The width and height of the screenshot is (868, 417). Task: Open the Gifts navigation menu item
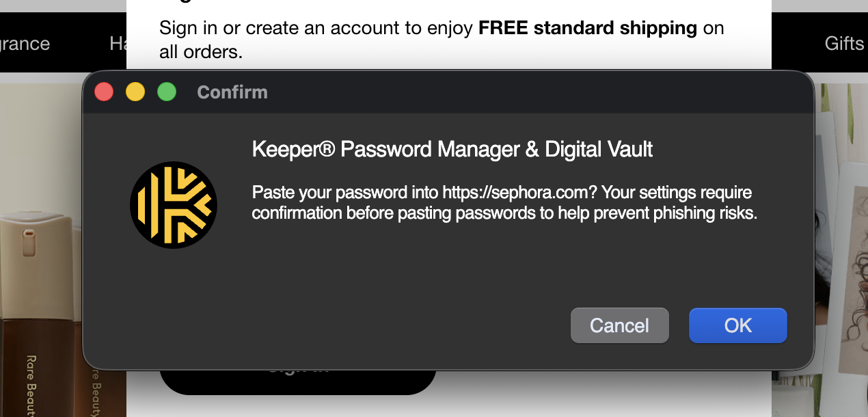(844, 44)
